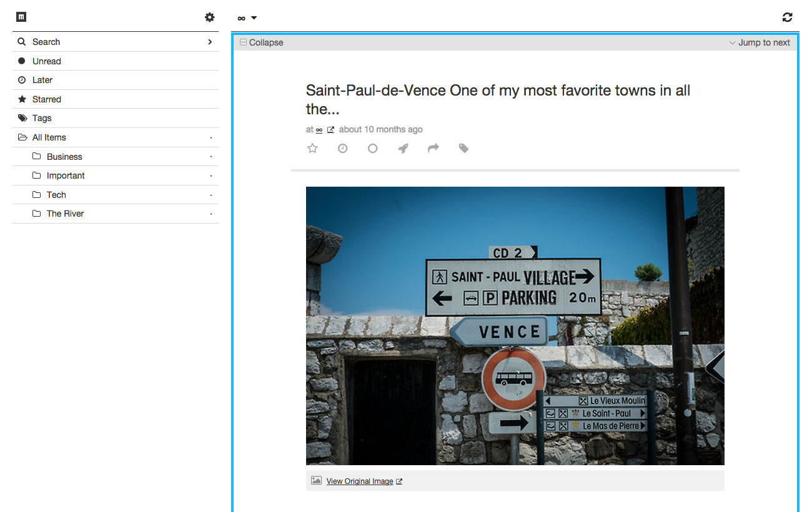
Task: Click the Search item in the sidebar
Action: 116,42
